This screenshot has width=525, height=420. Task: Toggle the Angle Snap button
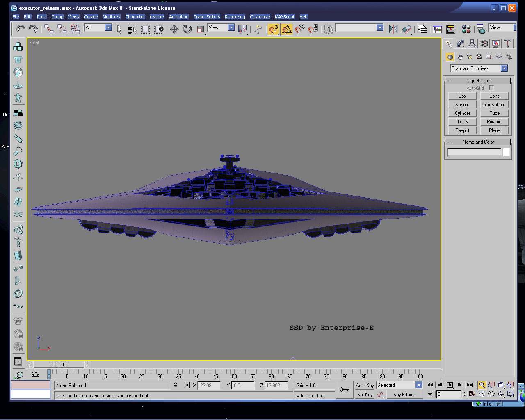287,29
